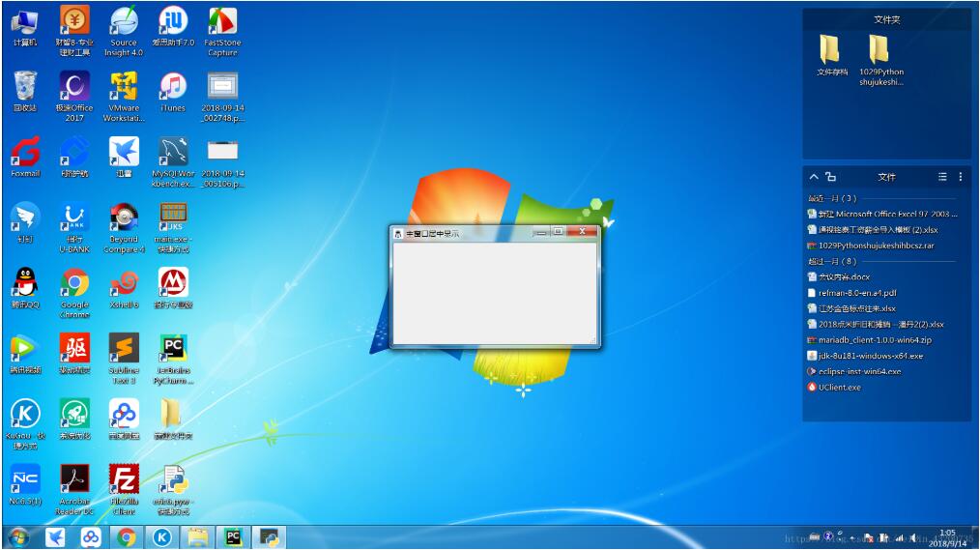This screenshot has width=980, height=550.
Task: Open KuGou from the taskbar
Action: [161, 537]
